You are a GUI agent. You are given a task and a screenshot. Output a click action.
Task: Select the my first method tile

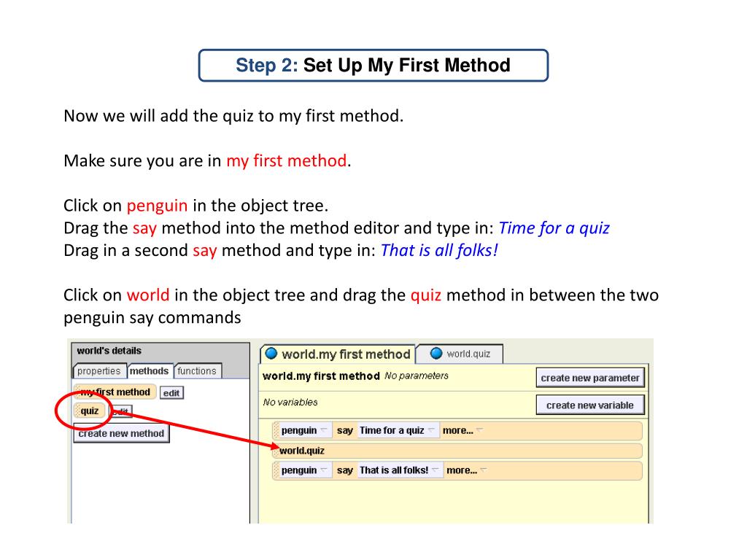[x=115, y=392]
